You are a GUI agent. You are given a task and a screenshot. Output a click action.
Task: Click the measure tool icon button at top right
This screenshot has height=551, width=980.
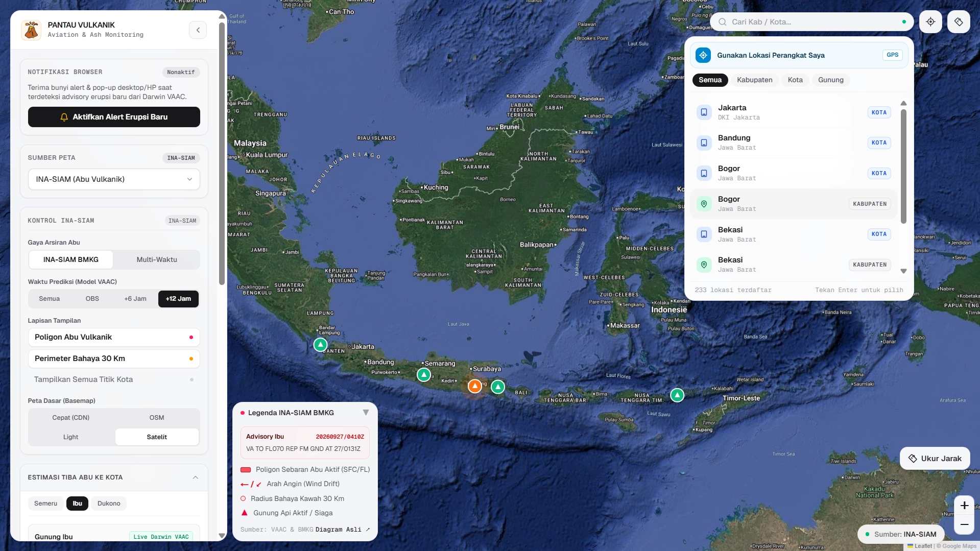(959, 22)
